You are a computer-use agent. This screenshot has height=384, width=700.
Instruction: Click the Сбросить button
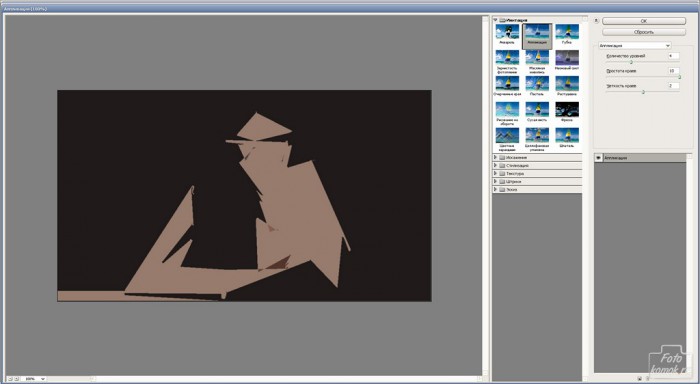pyautogui.click(x=644, y=32)
